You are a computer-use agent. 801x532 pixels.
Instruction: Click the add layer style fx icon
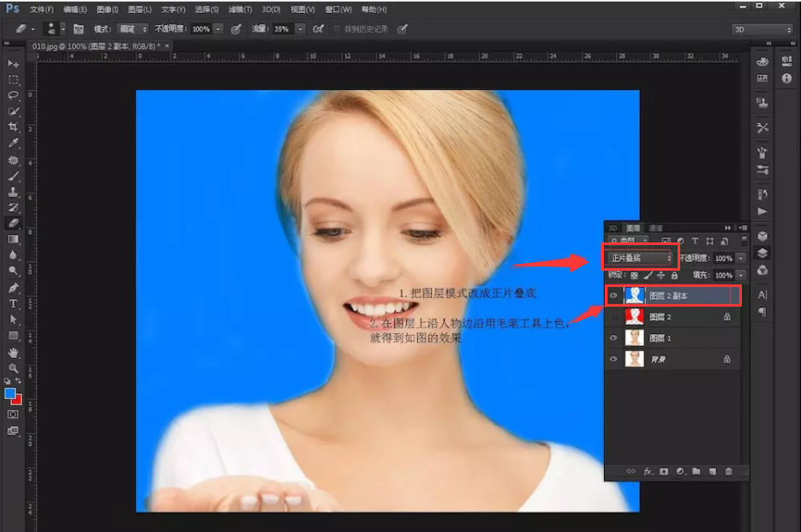tap(648, 471)
